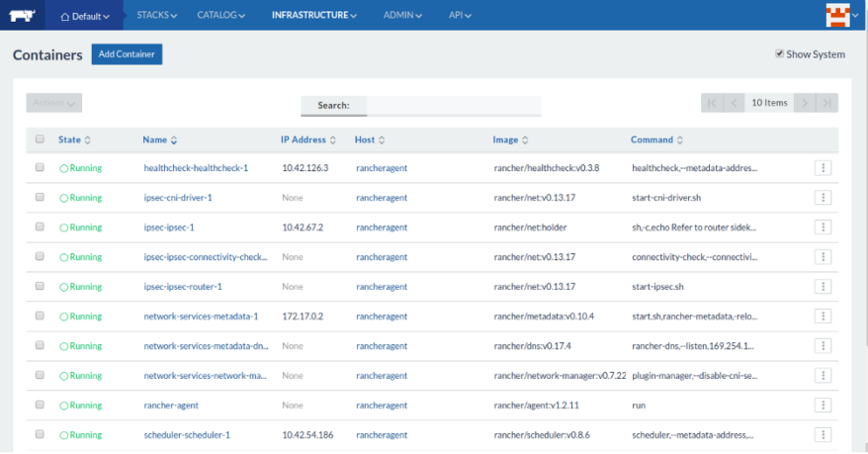Select all containers with header checkbox
The height and width of the screenshot is (454, 868).
40,139
